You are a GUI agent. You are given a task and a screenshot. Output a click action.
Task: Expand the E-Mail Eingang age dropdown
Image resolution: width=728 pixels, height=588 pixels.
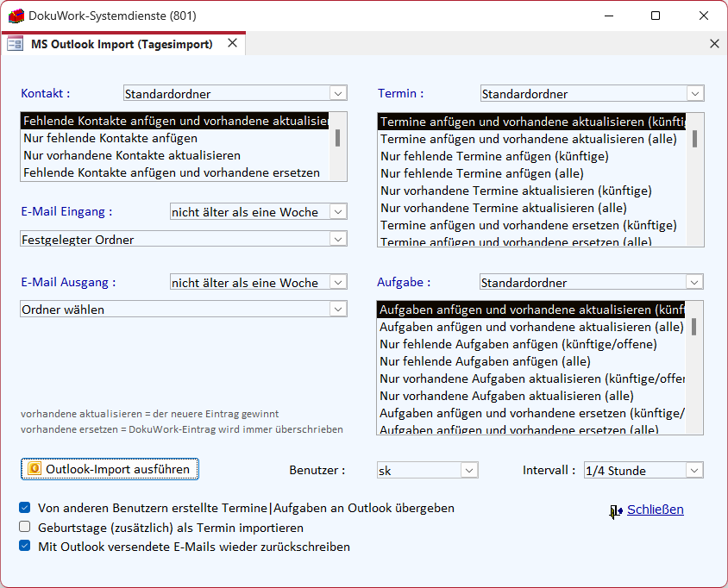click(338, 212)
